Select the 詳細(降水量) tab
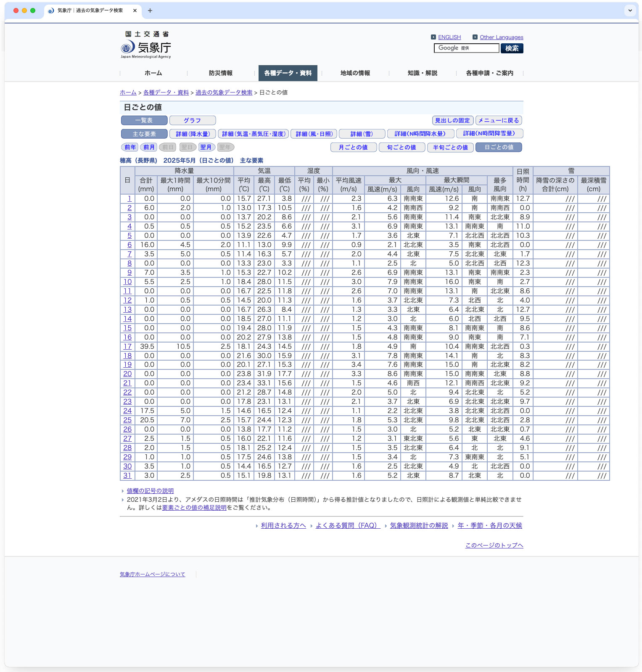The width and height of the screenshot is (642, 672). 193,134
